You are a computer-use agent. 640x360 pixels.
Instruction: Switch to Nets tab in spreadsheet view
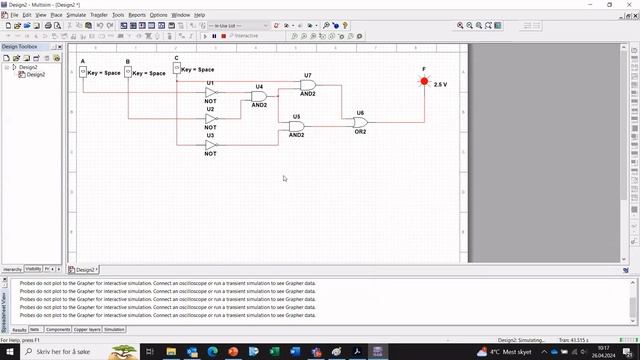coord(35,329)
